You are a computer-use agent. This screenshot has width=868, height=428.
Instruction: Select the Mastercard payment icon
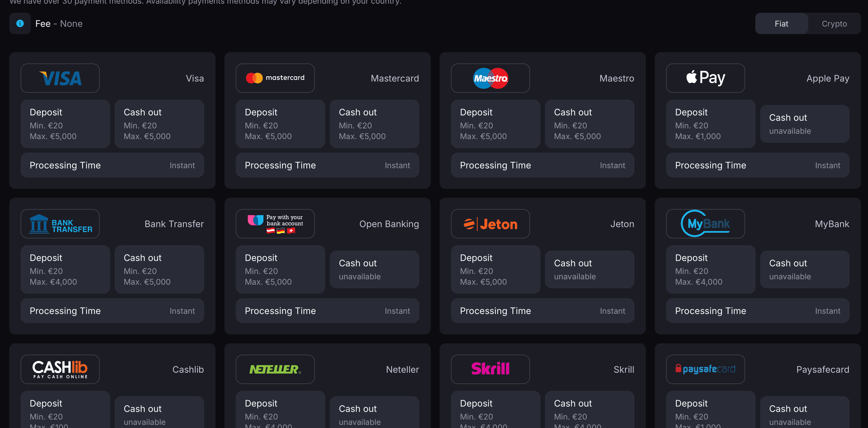click(x=275, y=78)
